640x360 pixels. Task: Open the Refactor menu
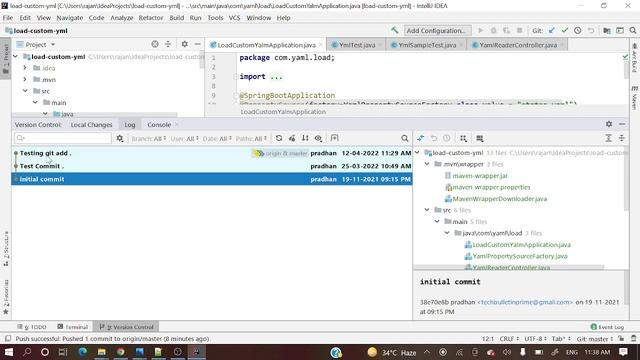point(151,18)
